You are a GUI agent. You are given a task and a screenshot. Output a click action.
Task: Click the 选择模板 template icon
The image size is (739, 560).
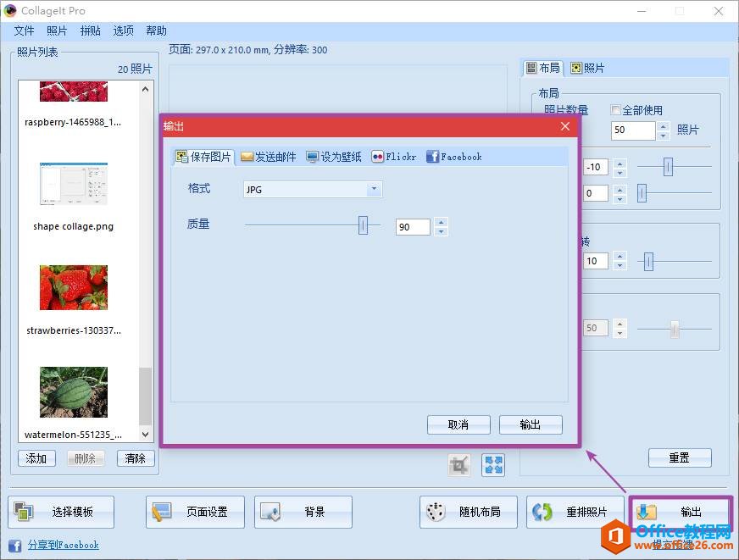tap(25, 511)
